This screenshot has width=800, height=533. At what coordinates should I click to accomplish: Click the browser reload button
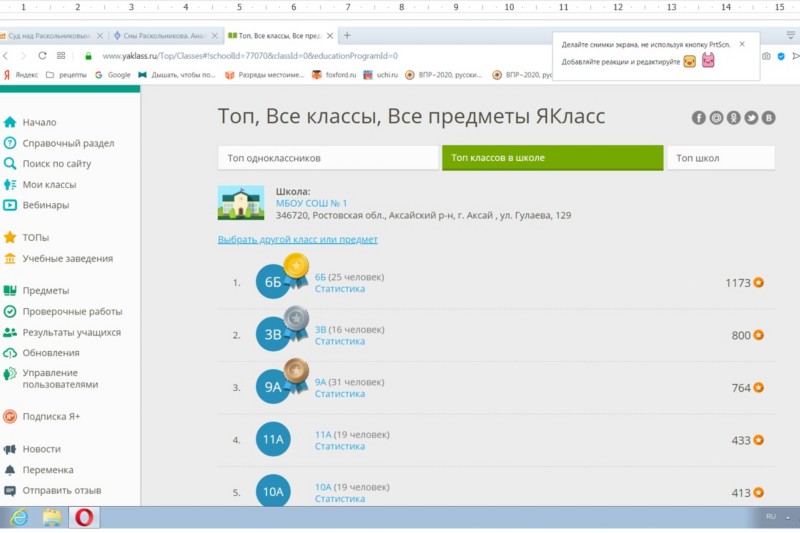(42, 56)
